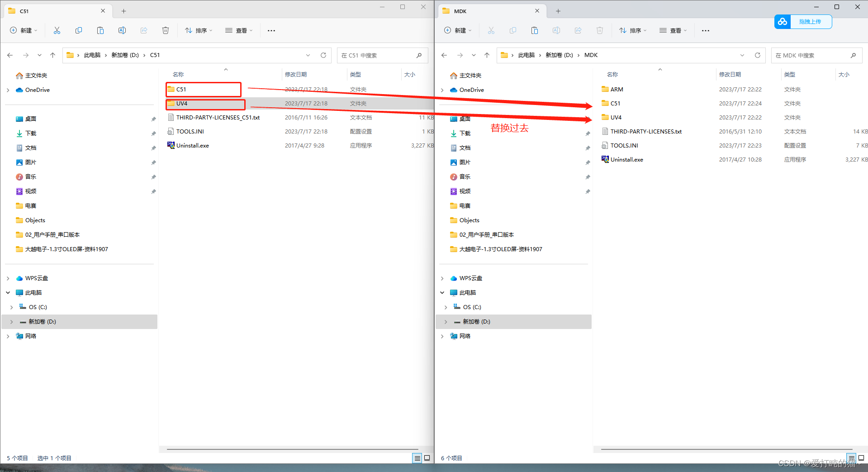Open the 查看 dropdown in C51 window
The width and height of the screenshot is (868, 472).
239,30
